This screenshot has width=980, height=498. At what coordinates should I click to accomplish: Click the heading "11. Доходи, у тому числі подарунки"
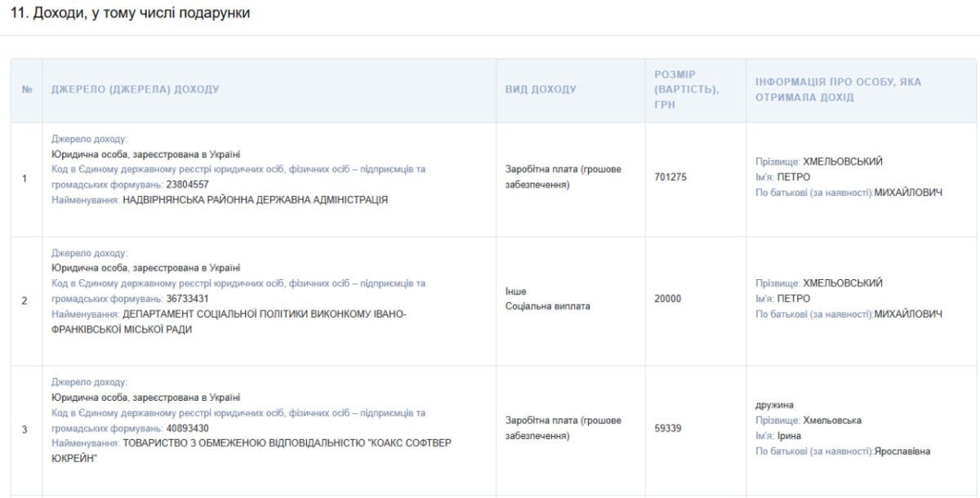pyautogui.click(x=129, y=13)
